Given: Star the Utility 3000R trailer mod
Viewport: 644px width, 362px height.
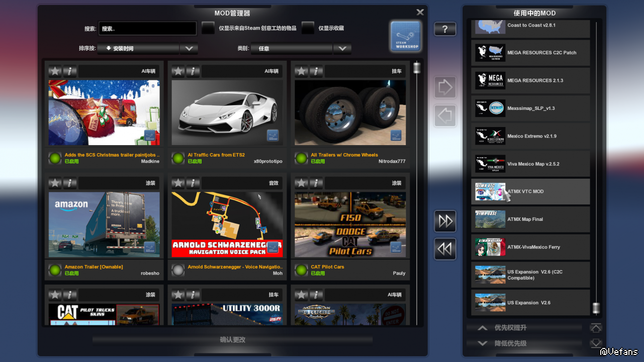Looking at the screenshot, I should click(x=178, y=295).
